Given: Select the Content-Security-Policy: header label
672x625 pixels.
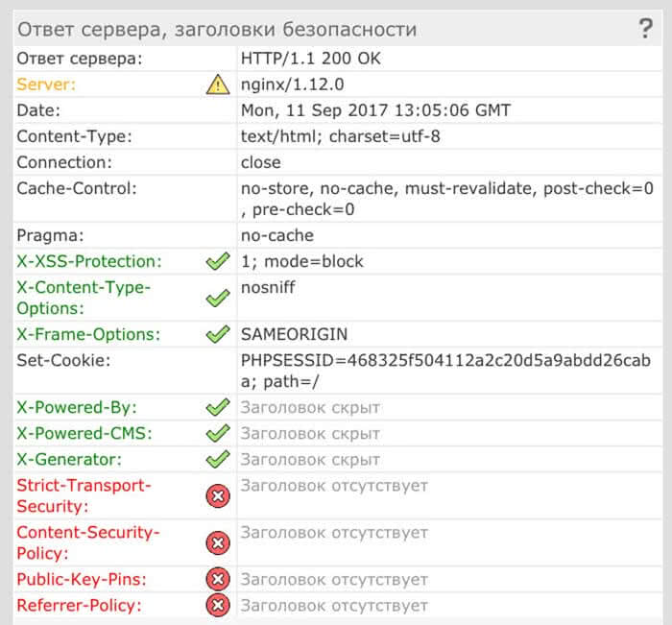Looking at the screenshot, I should click(x=88, y=542).
